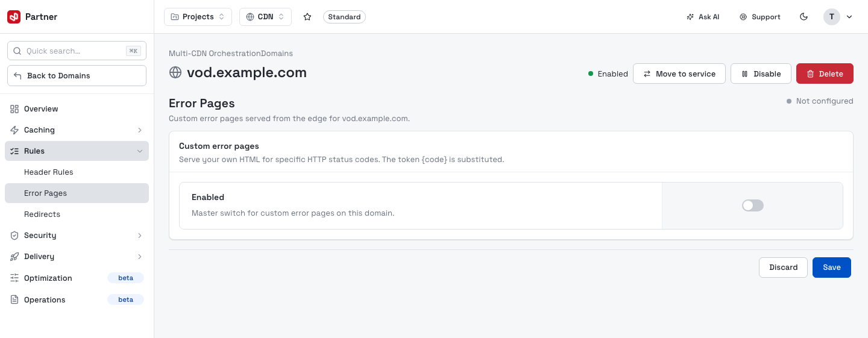Select Error Pages in sidebar

pos(77,193)
